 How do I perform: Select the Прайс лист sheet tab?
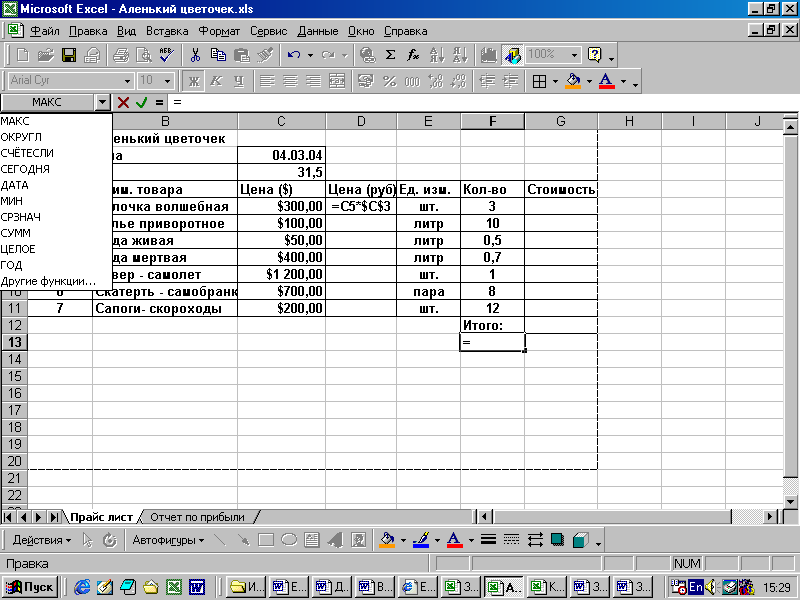pyautogui.click(x=101, y=517)
